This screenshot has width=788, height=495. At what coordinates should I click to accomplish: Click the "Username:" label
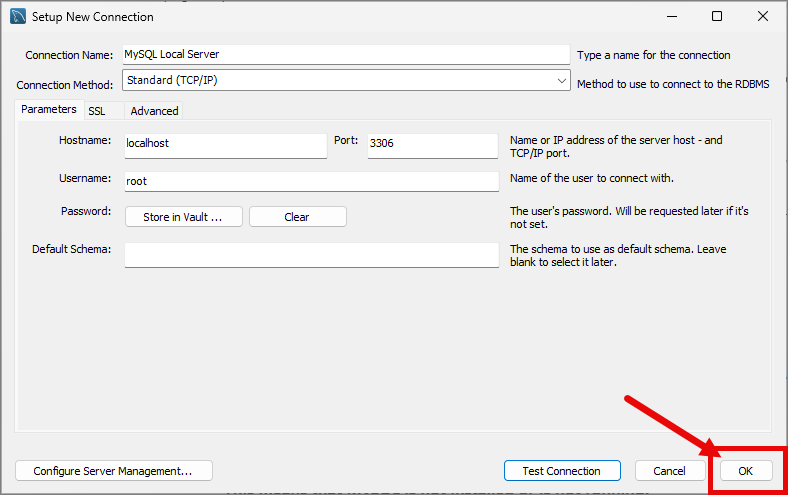pyautogui.click(x=85, y=178)
